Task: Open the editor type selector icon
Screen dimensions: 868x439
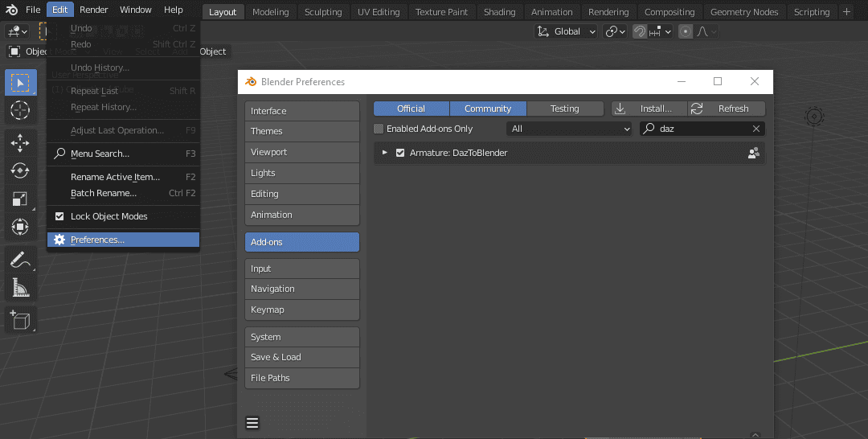Action: click(x=17, y=31)
